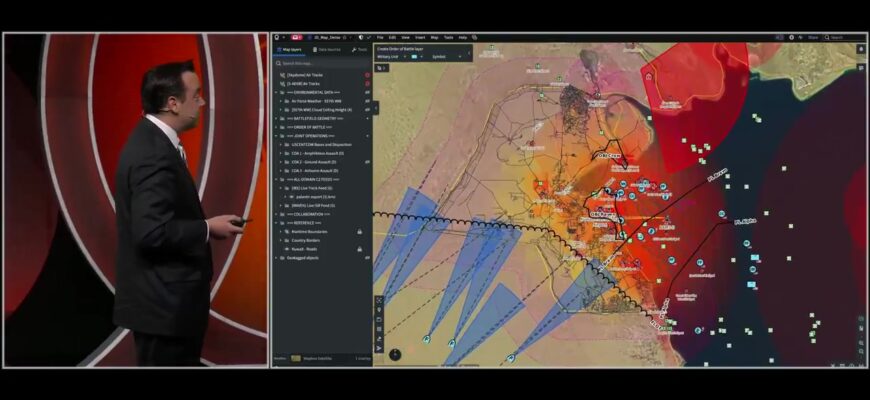870x400 pixels.
Task: Click the overlays count at sidebar bottom
Action: pos(362,358)
